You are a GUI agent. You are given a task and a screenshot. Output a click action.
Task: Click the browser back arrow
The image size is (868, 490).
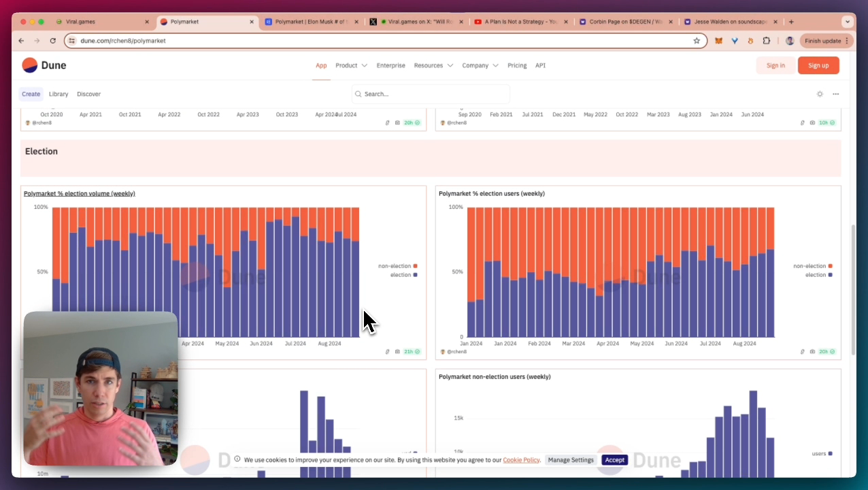coord(21,41)
